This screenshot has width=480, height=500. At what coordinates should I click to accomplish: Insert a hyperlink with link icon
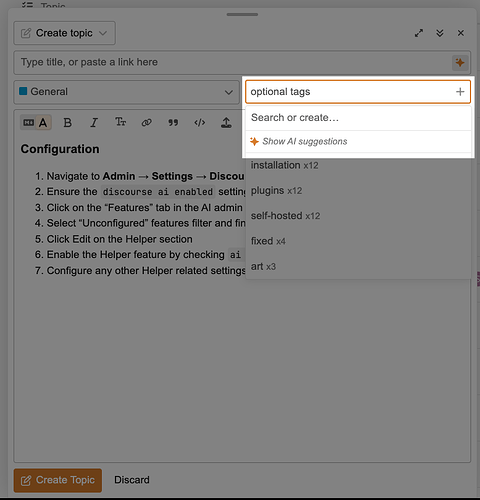point(147,123)
